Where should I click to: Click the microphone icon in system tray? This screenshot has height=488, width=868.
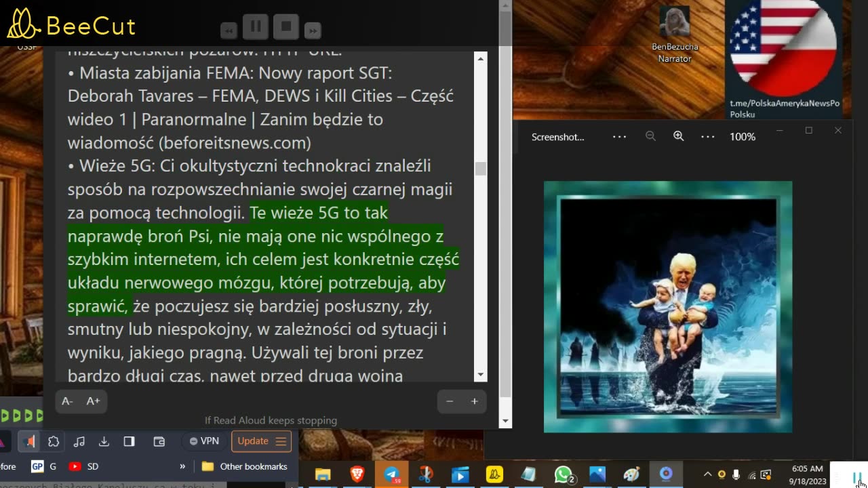(736, 474)
